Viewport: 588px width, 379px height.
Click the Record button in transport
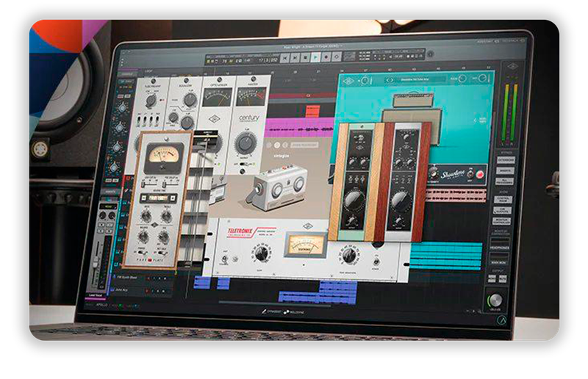coord(327,57)
